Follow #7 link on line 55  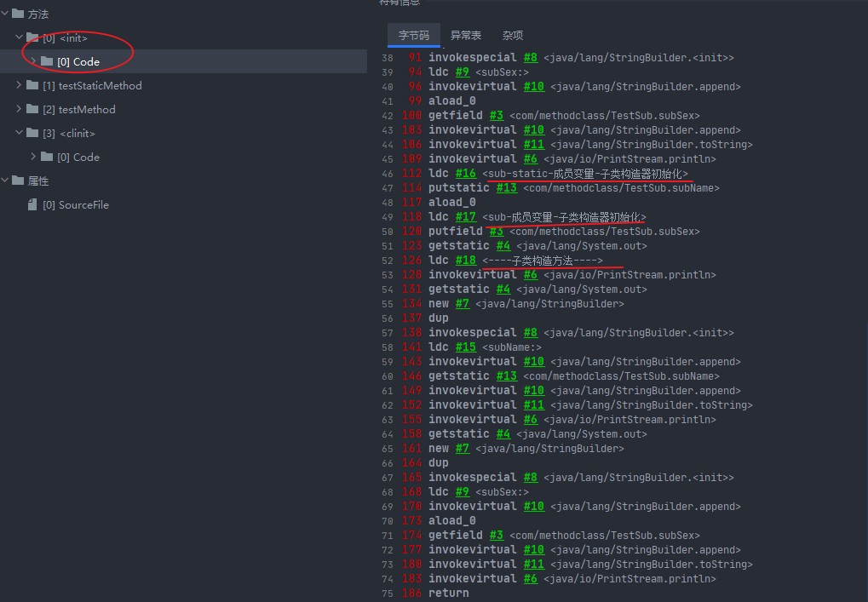coord(463,304)
